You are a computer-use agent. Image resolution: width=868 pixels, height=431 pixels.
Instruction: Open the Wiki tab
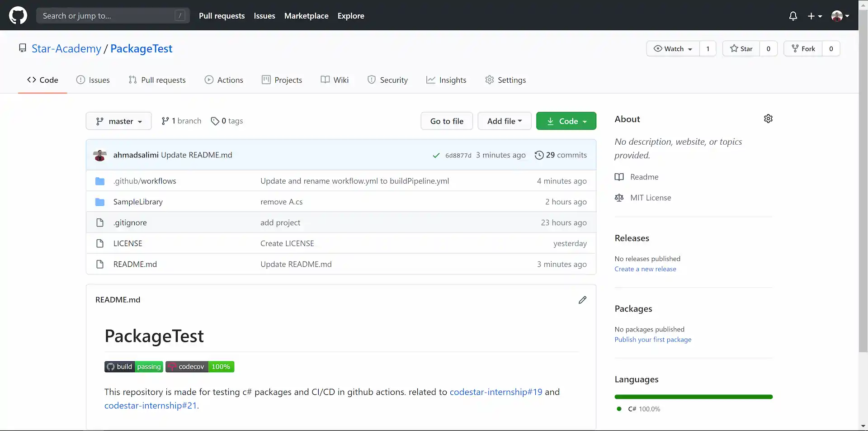point(335,80)
